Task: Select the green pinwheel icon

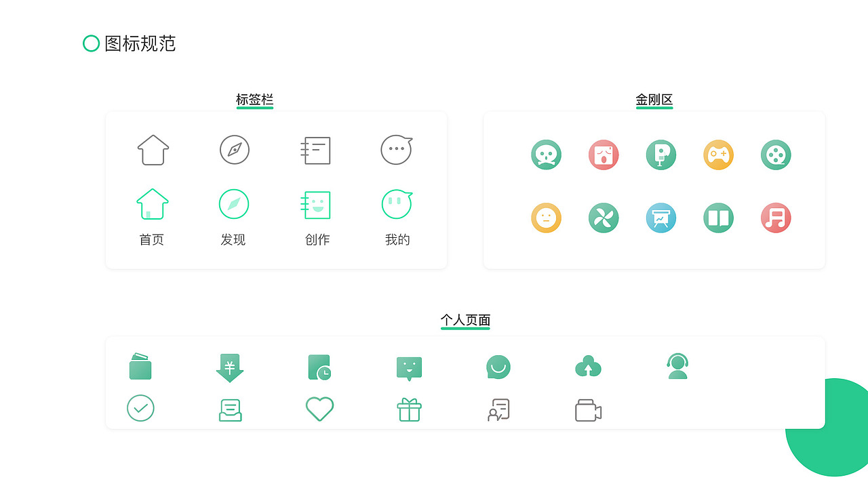Action: [x=604, y=218]
